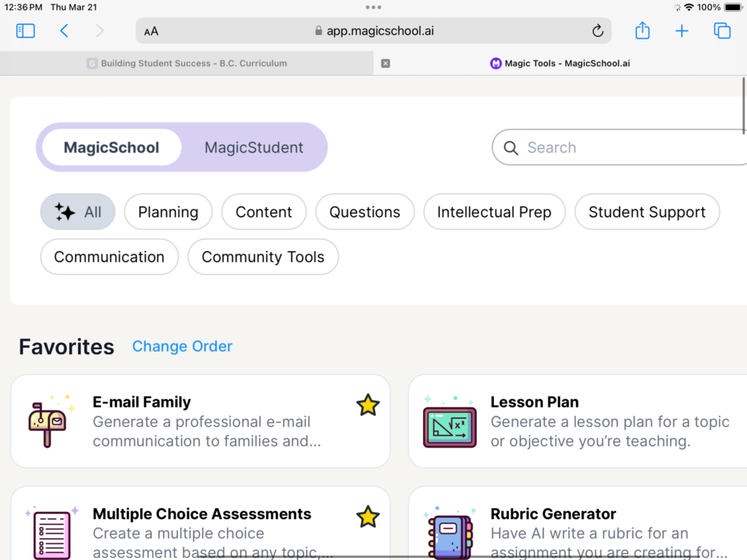Close the current tab with X

pos(385,63)
